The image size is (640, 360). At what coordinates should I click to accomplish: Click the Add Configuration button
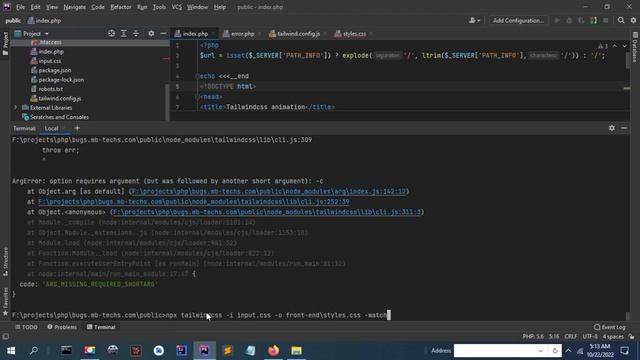(x=518, y=20)
